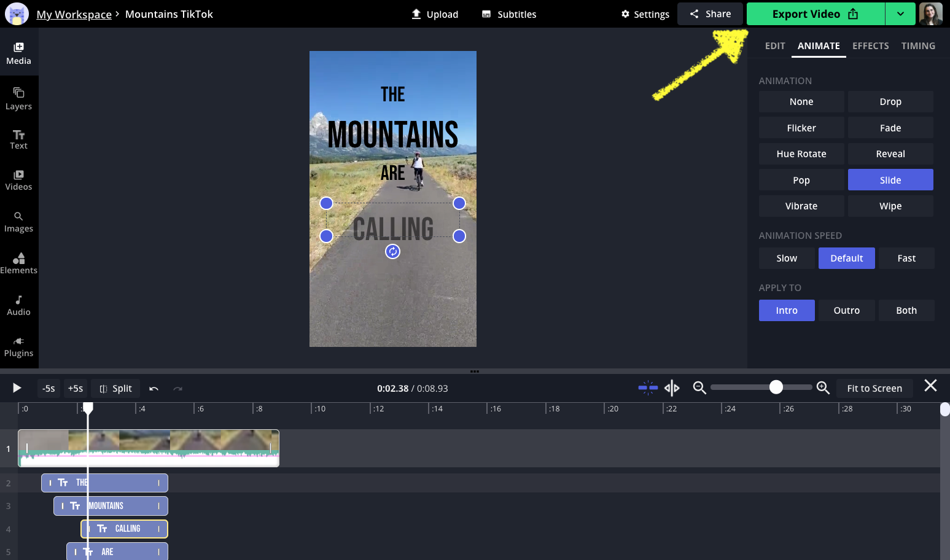Click the timeline zoom slider handle
This screenshot has height=560, width=950.
(x=776, y=387)
